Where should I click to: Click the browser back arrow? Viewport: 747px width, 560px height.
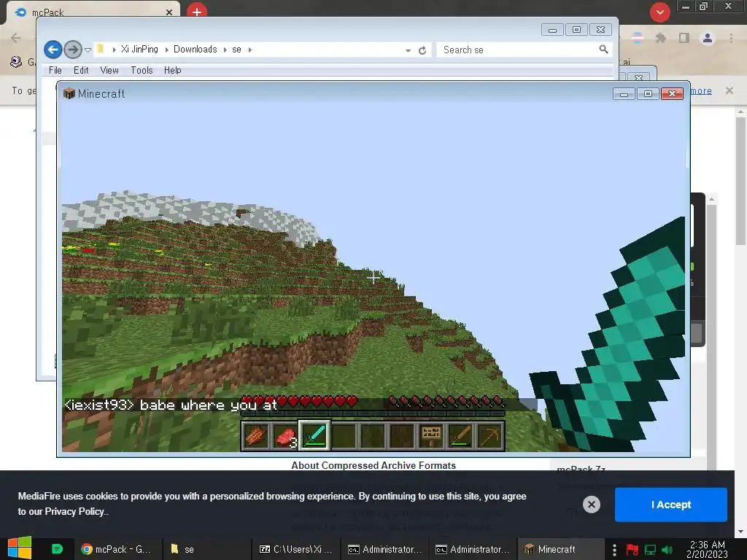[x=16, y=38]
